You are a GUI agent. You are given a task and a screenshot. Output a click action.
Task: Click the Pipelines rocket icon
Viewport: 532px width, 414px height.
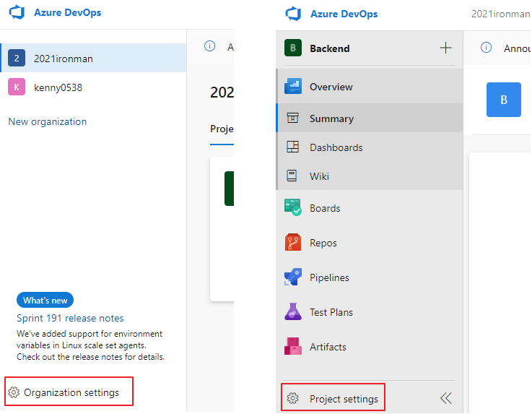(x=293, y=277)
